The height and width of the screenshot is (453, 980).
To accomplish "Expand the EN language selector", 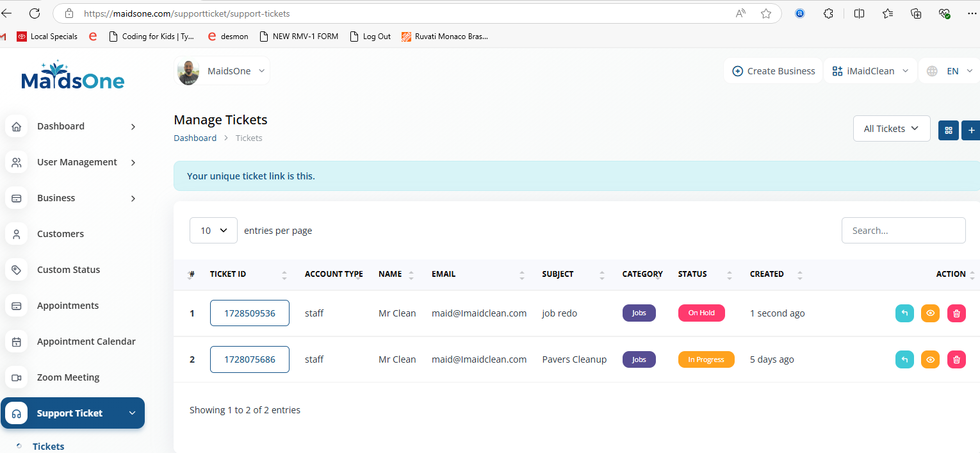I will pos(951,71).
